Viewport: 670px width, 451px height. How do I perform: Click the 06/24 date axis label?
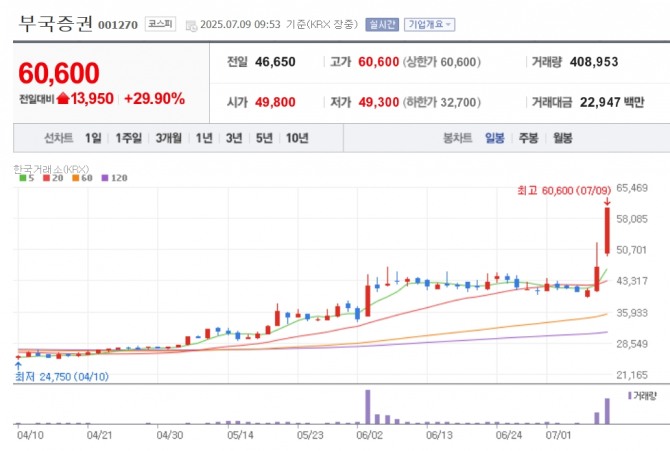tap(508, 435)
